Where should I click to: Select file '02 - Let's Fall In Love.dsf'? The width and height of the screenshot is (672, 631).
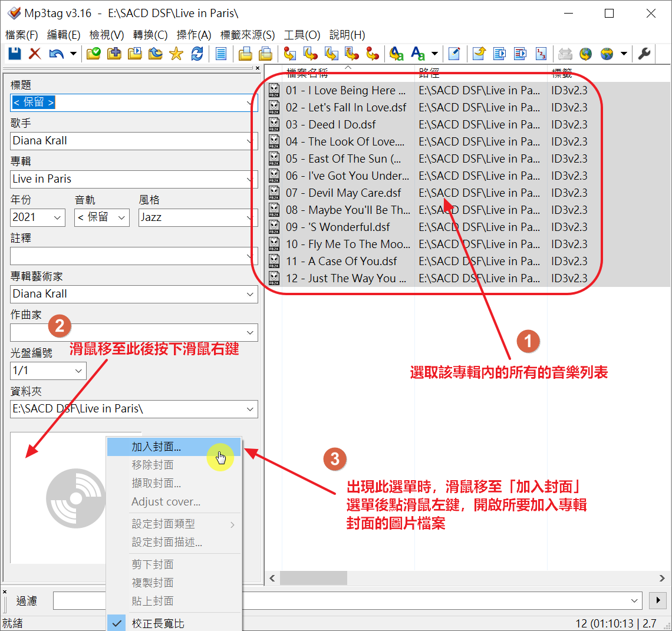[x=346, y=107]
